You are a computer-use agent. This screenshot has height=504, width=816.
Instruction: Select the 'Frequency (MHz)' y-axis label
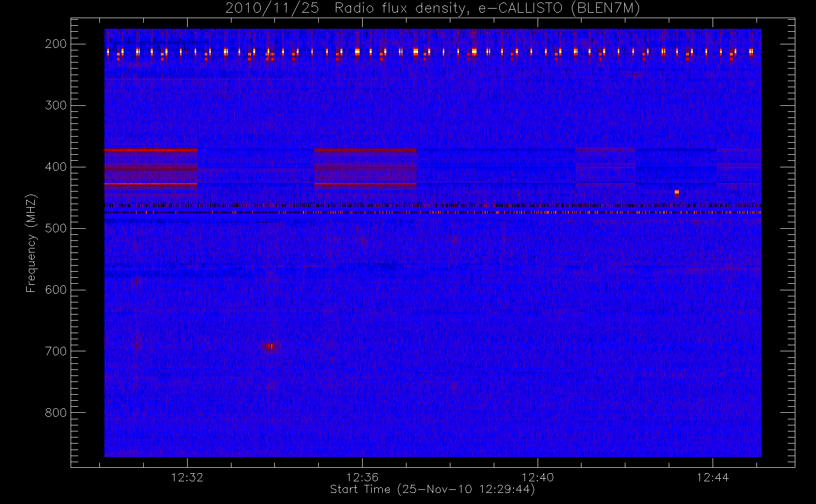[x=31, y=243]
